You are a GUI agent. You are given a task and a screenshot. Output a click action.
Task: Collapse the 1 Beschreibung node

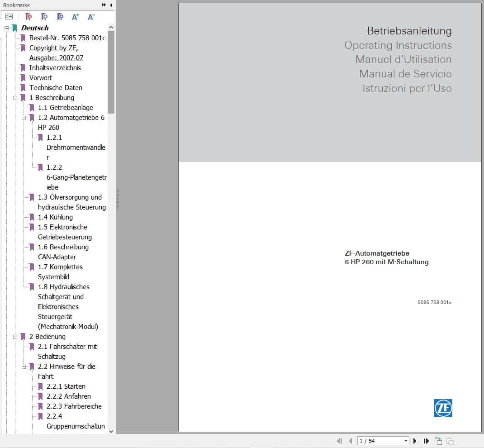[x=15, y=98]
